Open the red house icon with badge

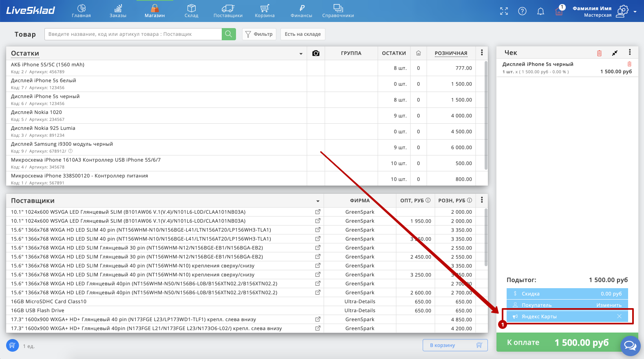pos(559,11)
